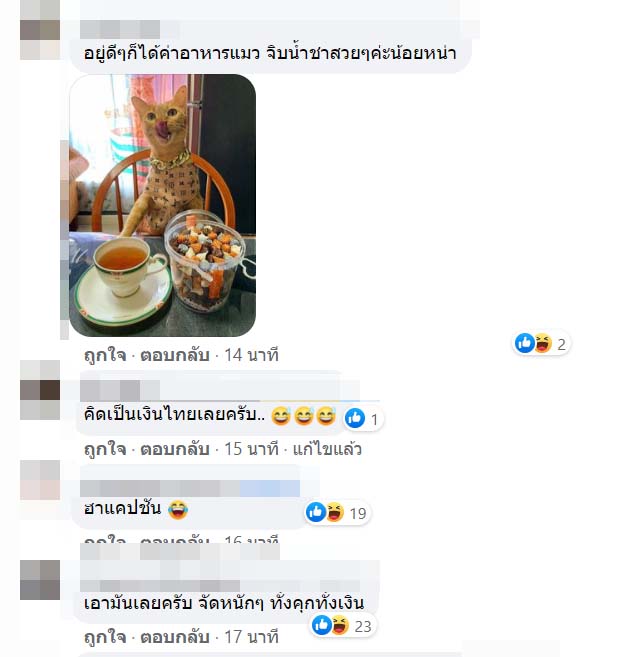The width and height of the screenshot is (623, 657).
Task: Click the 17 นาที timestamp
Action: click(251, 637)
